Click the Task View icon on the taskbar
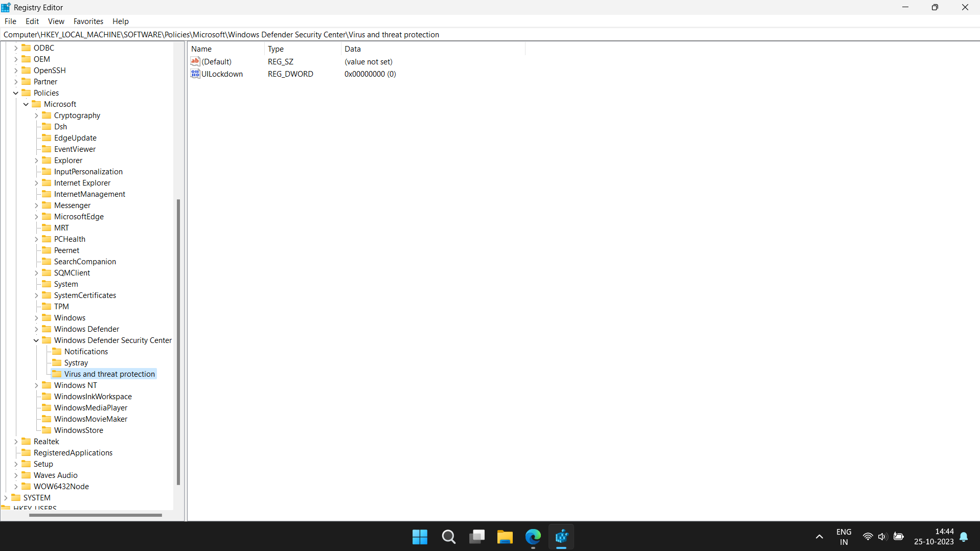 [476, 537]
